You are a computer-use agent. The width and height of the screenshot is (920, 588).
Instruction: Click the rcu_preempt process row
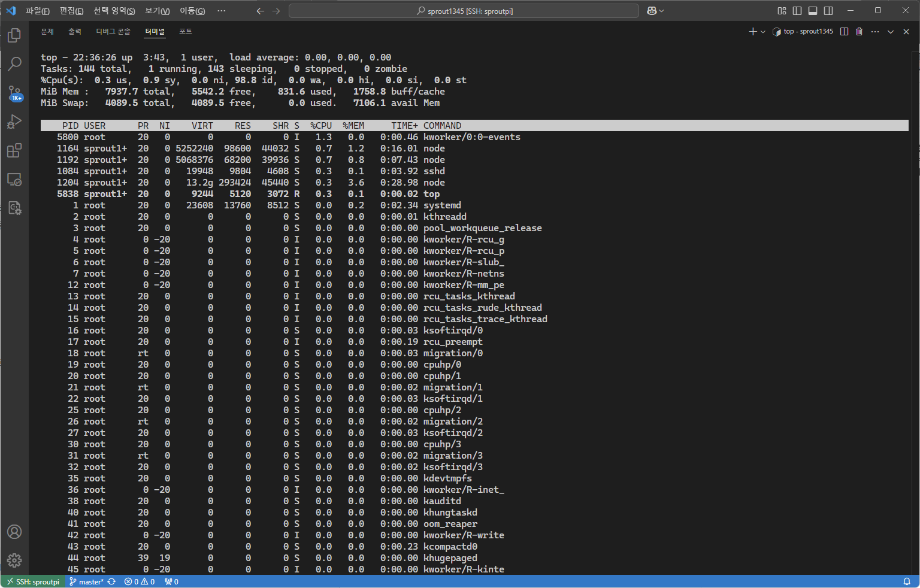click(x=474, y=342)
